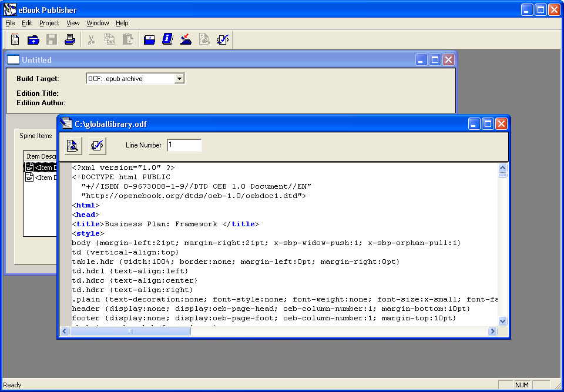The height and width of the screenshot is (392, 564).
Task: Click the "Business Plan: Framework" title line
Action: coord(166,224)
